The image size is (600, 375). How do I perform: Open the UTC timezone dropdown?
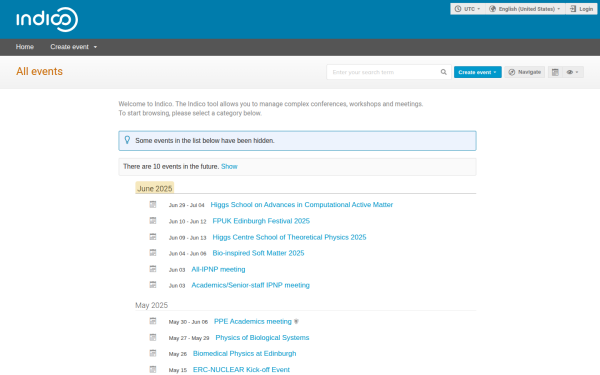(x=468, y=9)
